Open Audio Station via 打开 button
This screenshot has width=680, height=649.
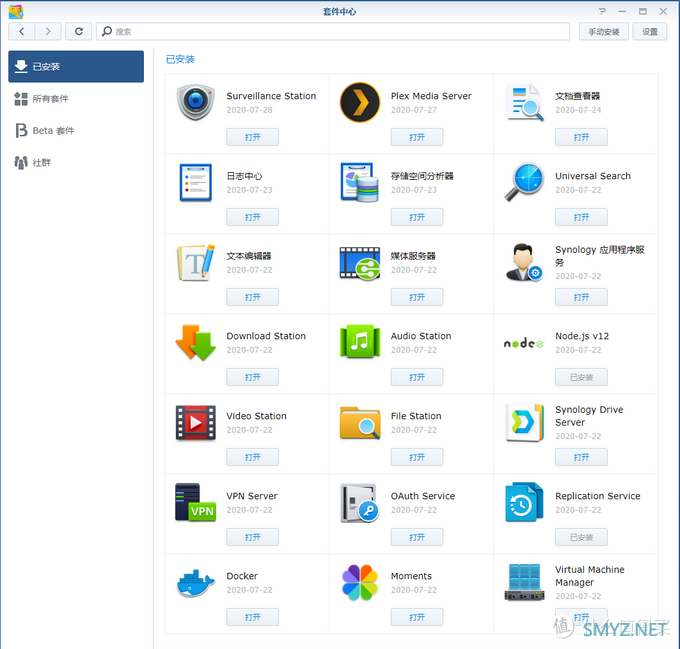417,377
